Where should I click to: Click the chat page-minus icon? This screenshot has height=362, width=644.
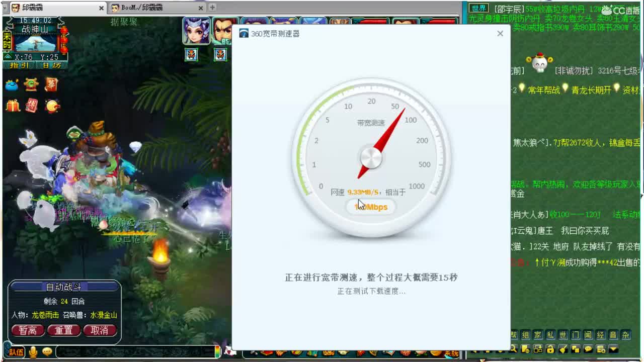click(525, 348)
